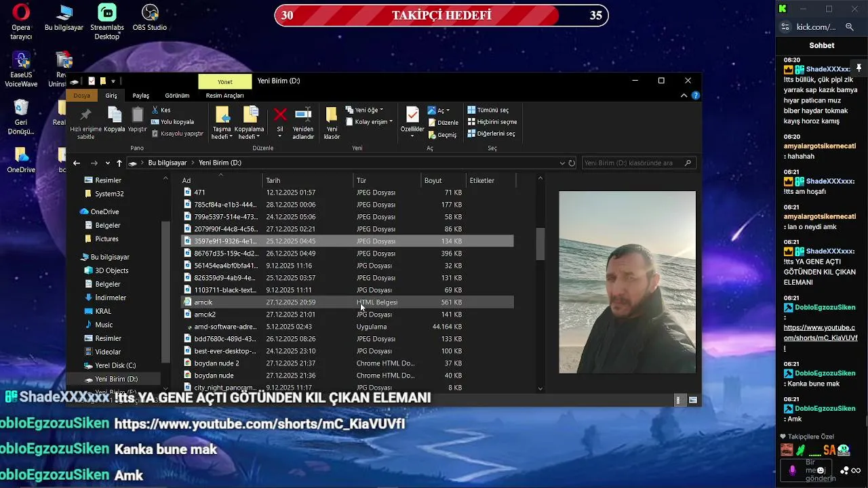Select file amcik HTML Belgesi
Viewport: 868px width, 488px height.
click(x=347, y=302)
